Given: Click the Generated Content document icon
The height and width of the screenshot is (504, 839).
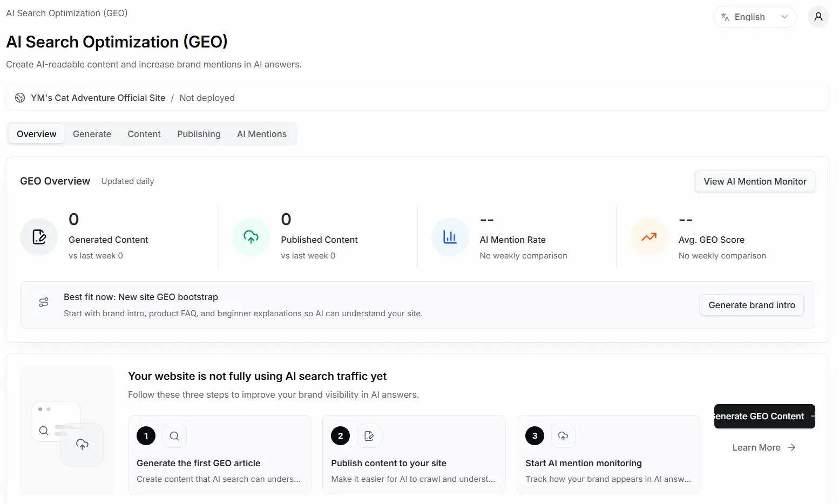Looking at the screenshot, I should click(x=39, y=237).
